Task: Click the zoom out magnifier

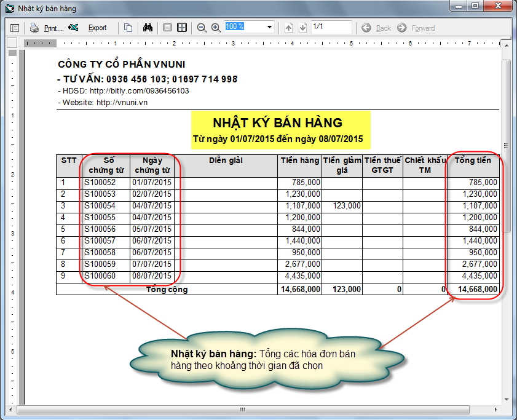Action: (202, 28)
